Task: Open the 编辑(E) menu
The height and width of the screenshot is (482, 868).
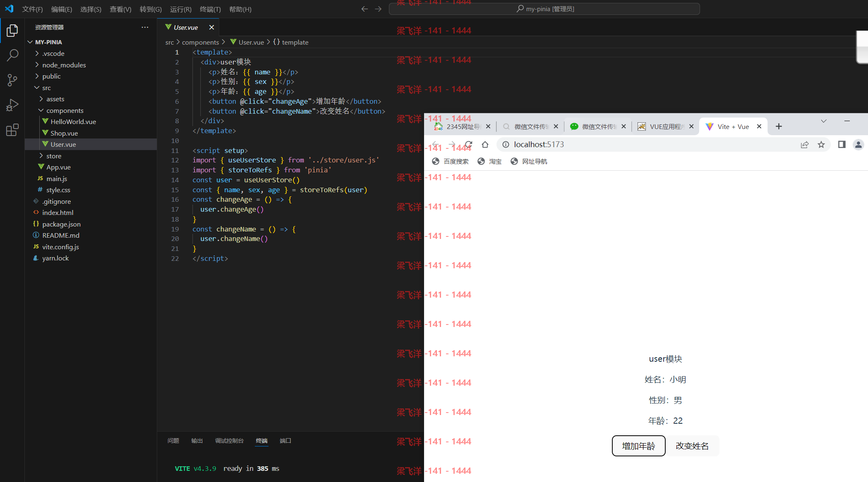Action: click(62, 9)
